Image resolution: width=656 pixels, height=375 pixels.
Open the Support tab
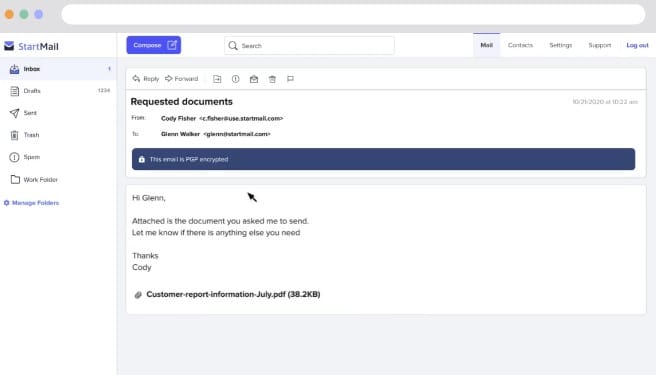point(600,45)
